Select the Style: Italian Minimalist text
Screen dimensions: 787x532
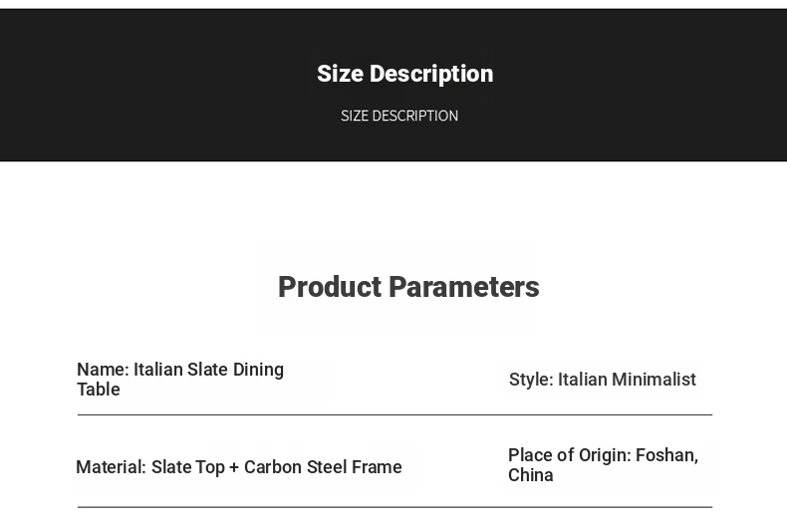click(x=603, y=380)
